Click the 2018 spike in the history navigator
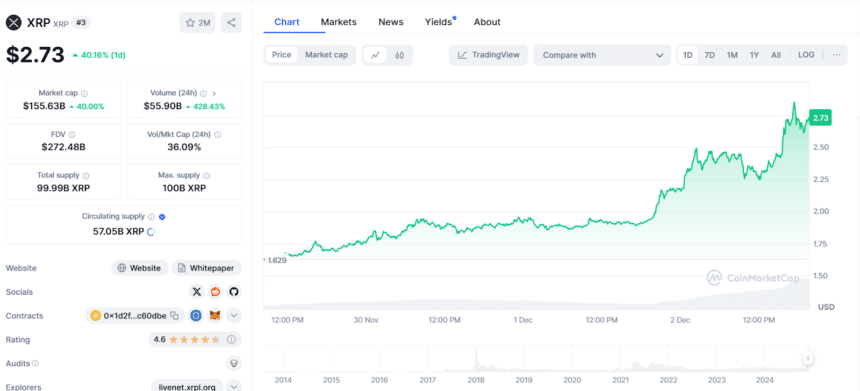The width and height of the screenshot is (860, 391). pos(476,359)
